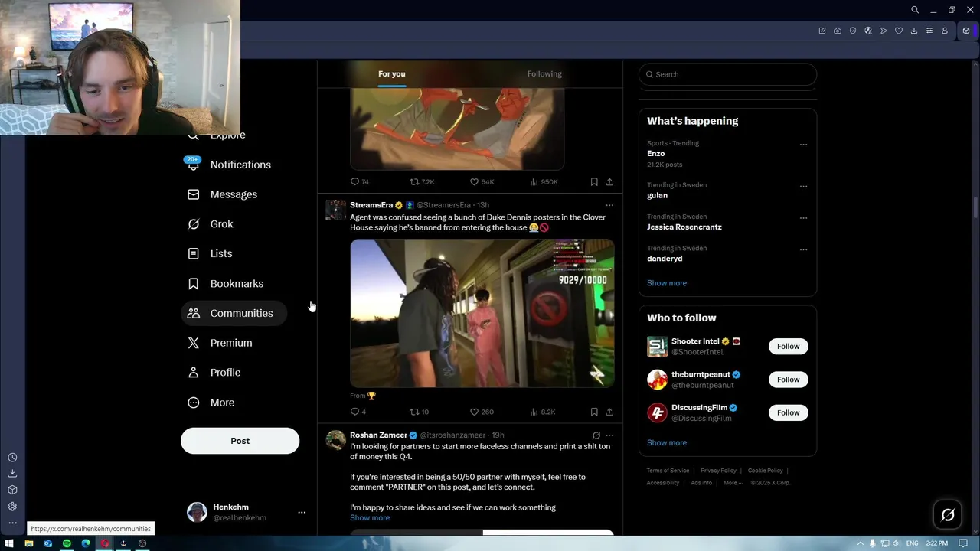Like the post with 64K likes
The image size is (980, 551).
coord(482,182)
